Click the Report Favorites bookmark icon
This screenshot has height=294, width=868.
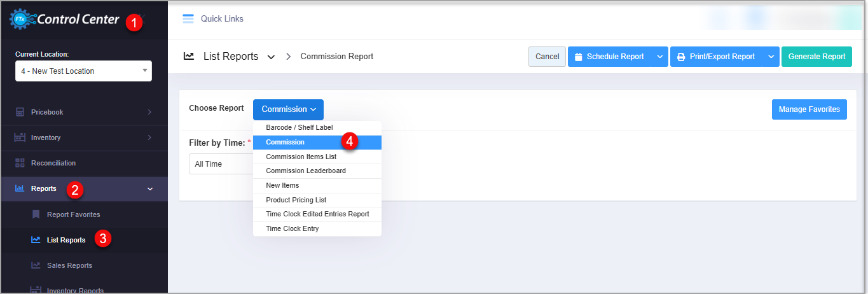pyautogui.click(x=36, y=214)
